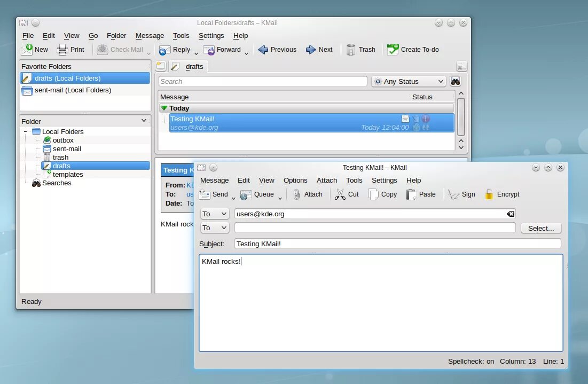Click Cut scissors in the composer toolbar
The height and width of the screenshot is (384, 588).
347,194
